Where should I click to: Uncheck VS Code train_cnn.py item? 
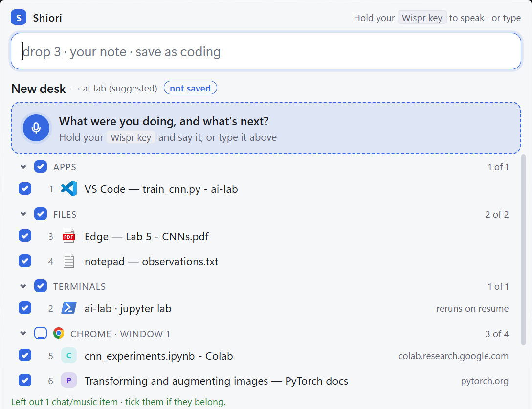pyautogui.click(x=25, y=189)
